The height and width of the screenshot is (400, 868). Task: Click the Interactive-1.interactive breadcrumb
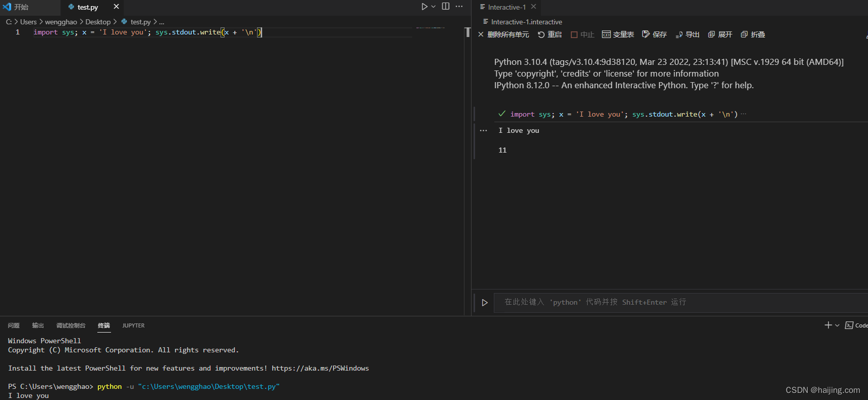click(523, 22)
